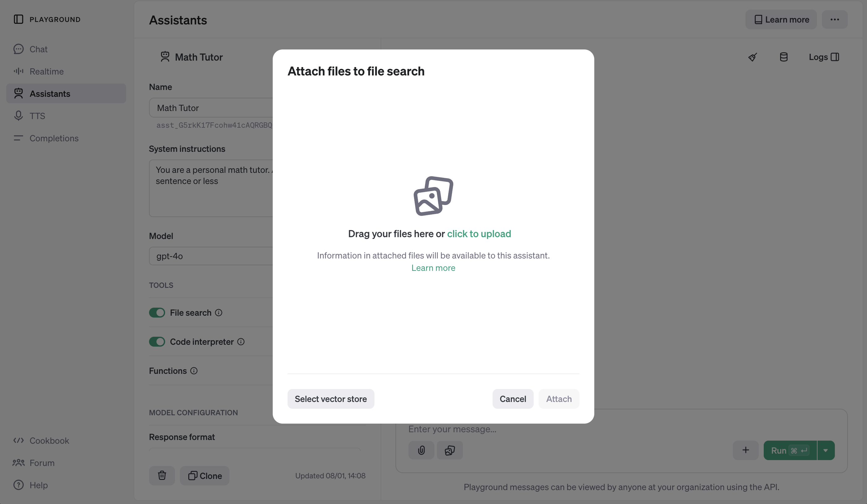The width and height of the screenshot is (867, 504).
Task: Expand the Run button dropdown arrow
Action: (825, 450)
